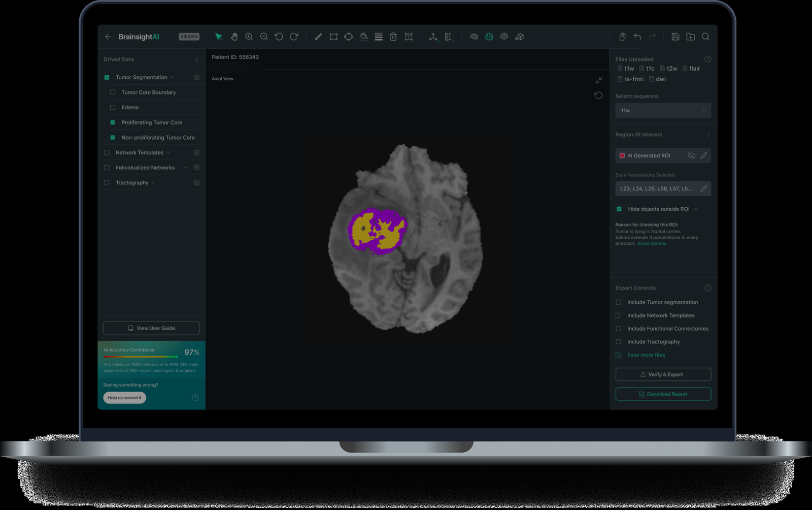Activate the hand pan tool

click(x=234, y=37)
